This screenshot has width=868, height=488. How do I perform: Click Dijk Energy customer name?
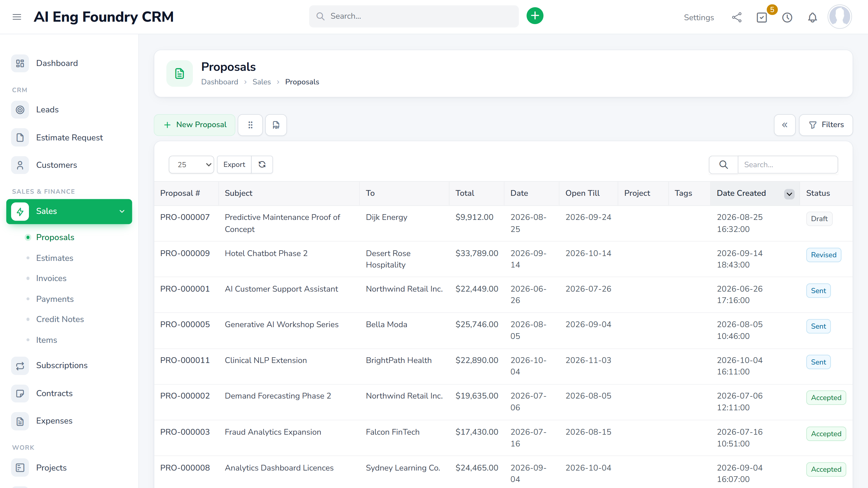[x=386, y=217]
